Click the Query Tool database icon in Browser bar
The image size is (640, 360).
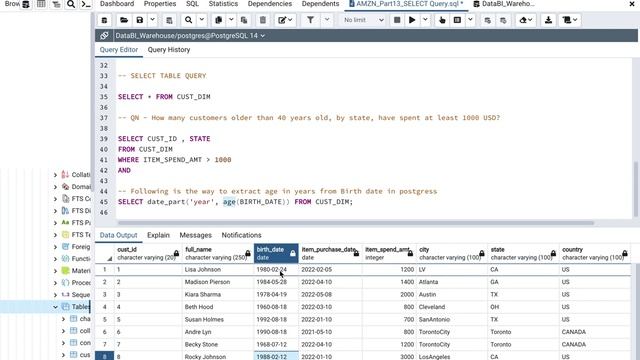point(26,4)
